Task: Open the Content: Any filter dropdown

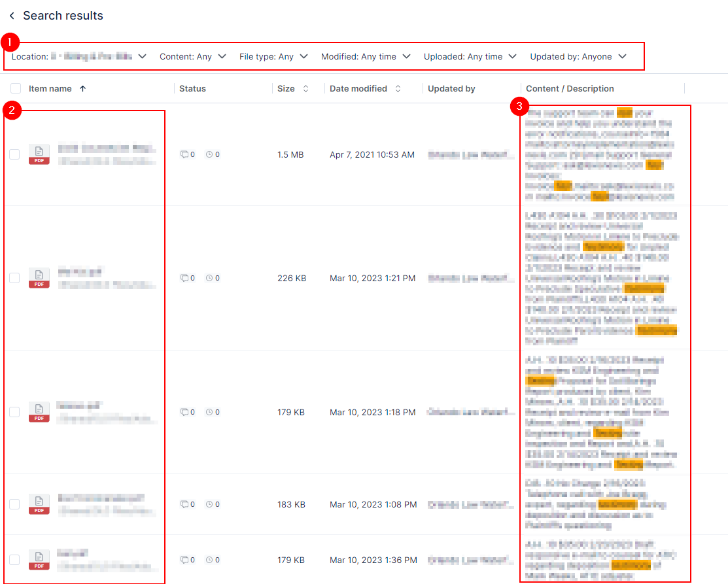Action: (x=192, y=56)
